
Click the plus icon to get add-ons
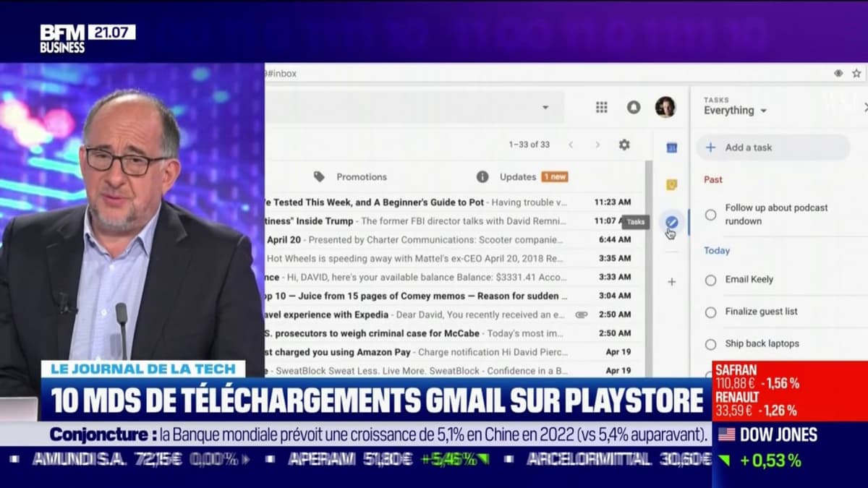(x=671, y=282)
